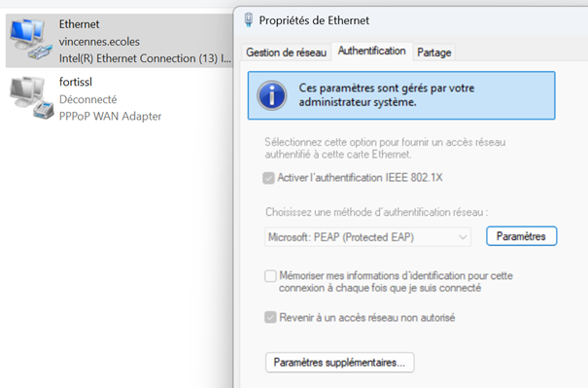
Task: Select the Ethernet network adapter icon
Action: click(31, 40)
